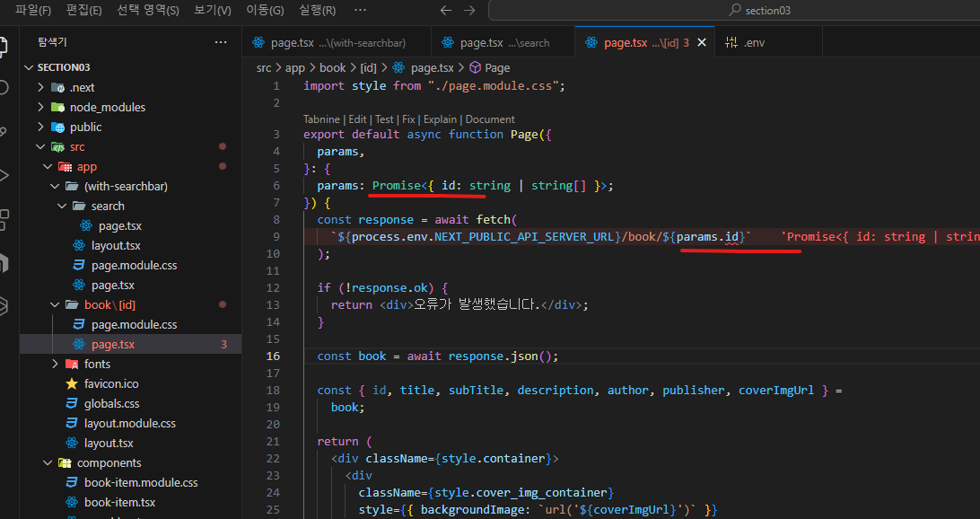Click book in the breadcrumb
980x519 pixels.
[x=332, y=67]
